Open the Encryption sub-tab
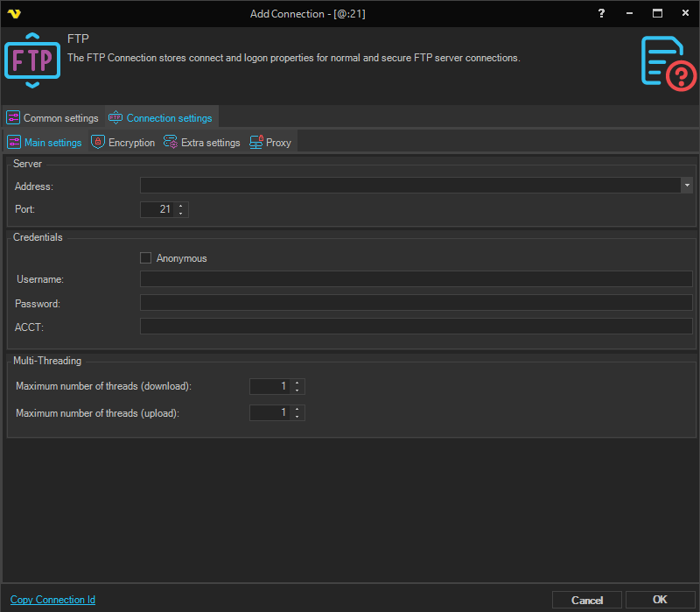700x612 pixels. pyautogui.click(x=123, y=143)
